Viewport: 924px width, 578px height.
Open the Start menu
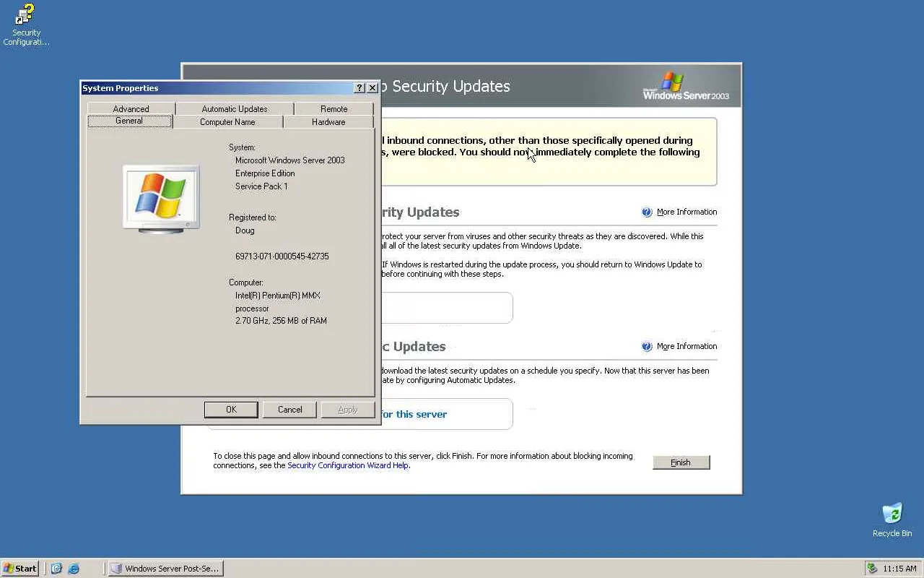(x=20, y=569)
